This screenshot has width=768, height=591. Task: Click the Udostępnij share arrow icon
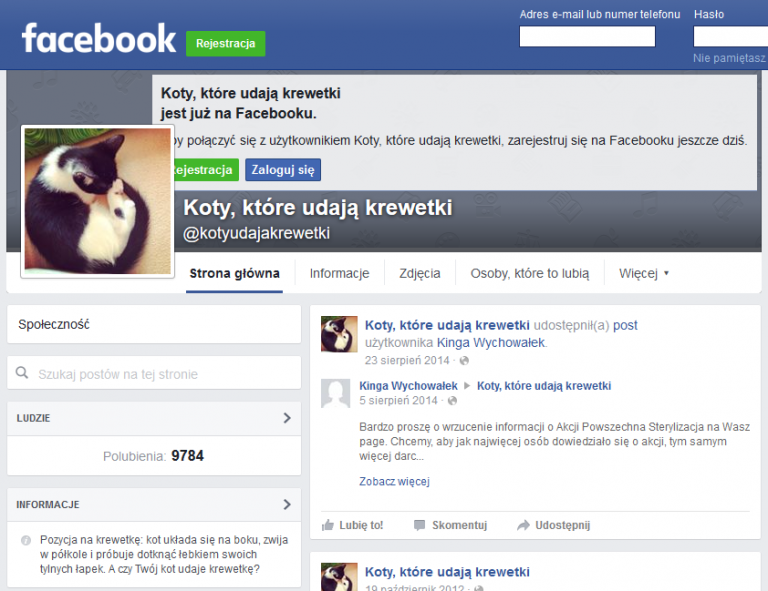(523, 525)
